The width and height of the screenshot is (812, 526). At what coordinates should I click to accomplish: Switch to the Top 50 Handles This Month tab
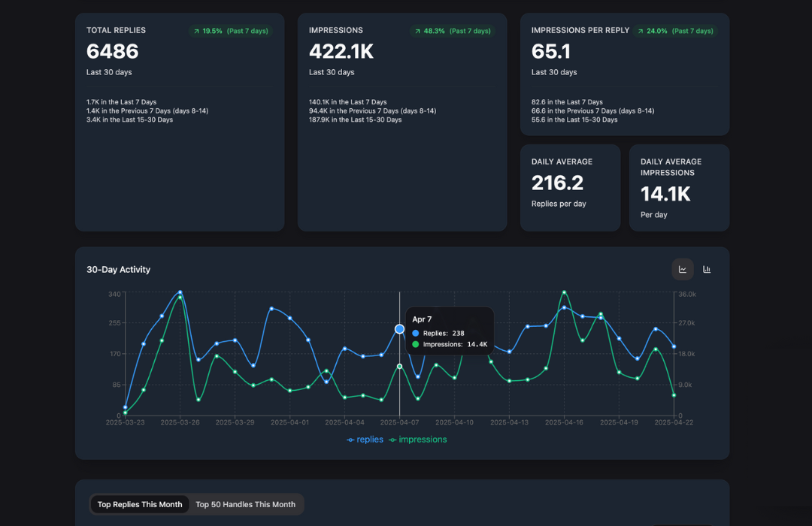(246, 504)
